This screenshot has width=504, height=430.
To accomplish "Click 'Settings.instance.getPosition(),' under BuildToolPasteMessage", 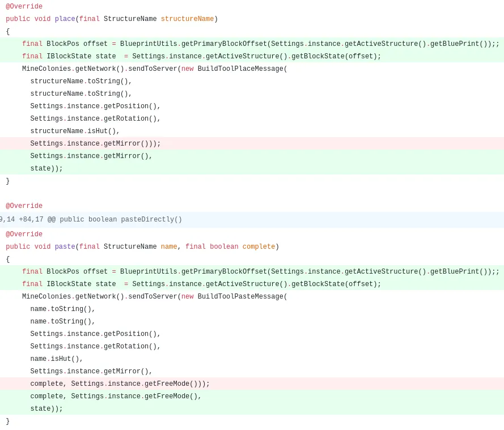I will coord(95,334).
